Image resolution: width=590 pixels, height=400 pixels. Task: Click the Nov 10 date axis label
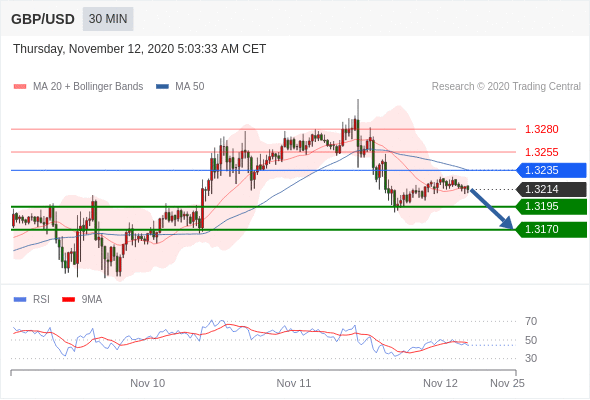[x=148, y=383]
